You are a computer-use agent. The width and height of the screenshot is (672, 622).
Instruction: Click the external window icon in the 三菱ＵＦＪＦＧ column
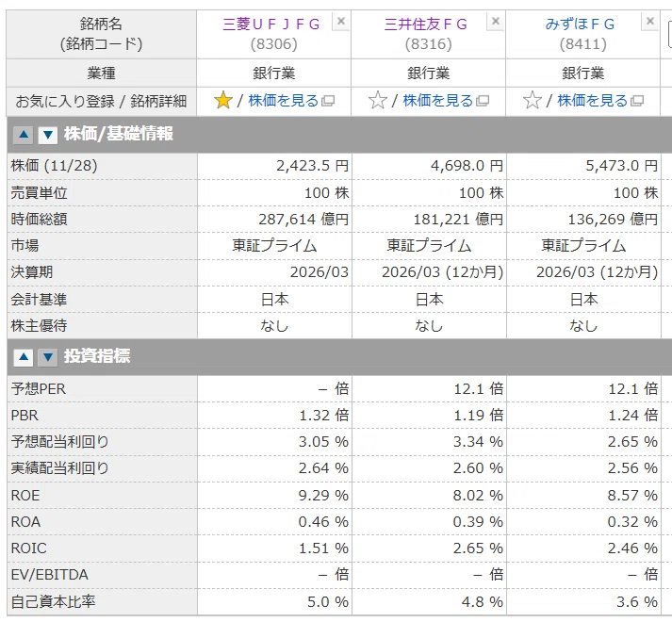[x=328, y=101]
